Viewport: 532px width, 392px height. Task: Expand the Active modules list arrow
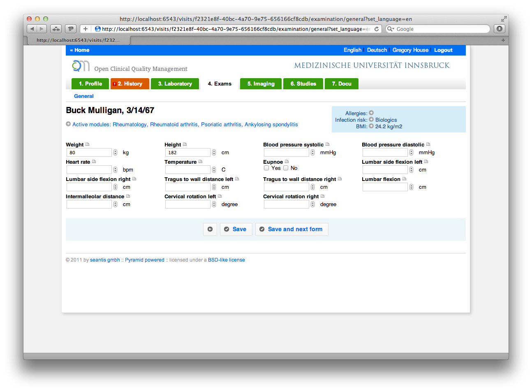click(68, 124)
